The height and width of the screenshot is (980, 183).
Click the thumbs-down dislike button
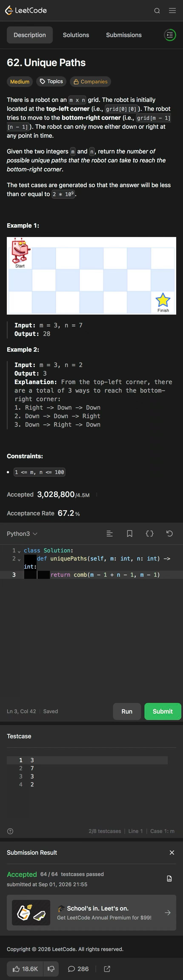pos(51,968)
